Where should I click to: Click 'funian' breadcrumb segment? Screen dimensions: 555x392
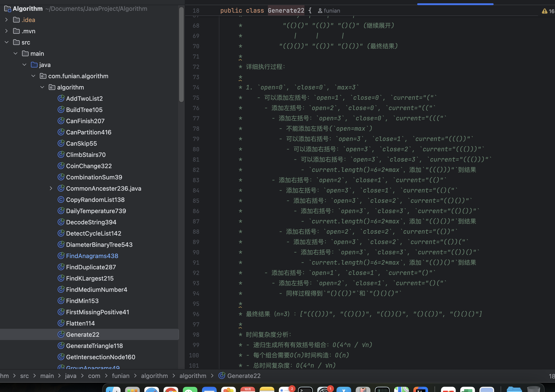click(120, 376)
